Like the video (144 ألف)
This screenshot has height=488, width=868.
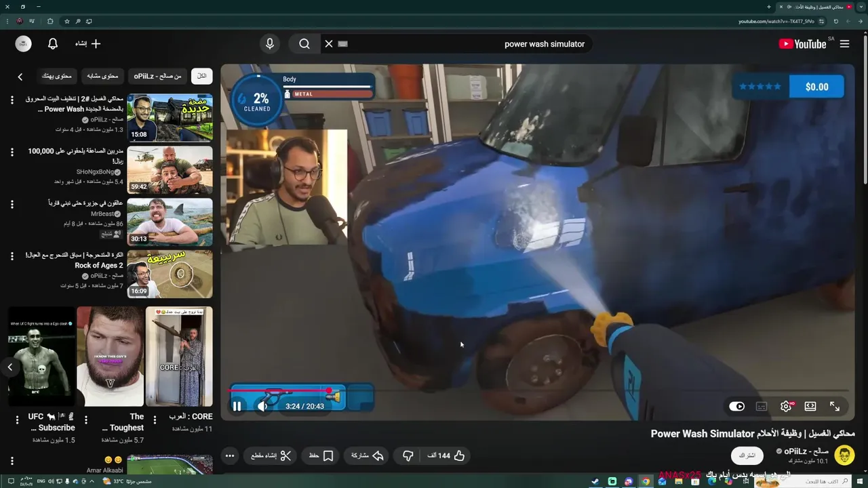(x=446, y=455)
